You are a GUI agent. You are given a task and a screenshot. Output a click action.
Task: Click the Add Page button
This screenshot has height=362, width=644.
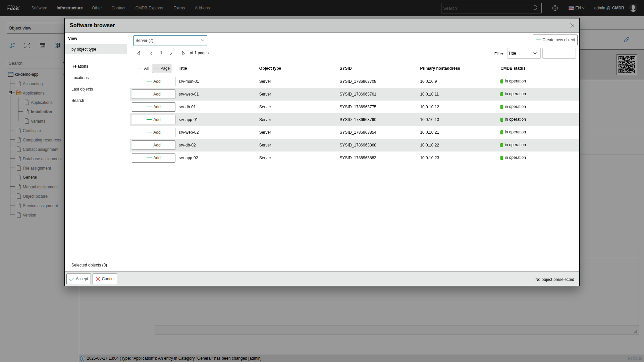[162, 68]
